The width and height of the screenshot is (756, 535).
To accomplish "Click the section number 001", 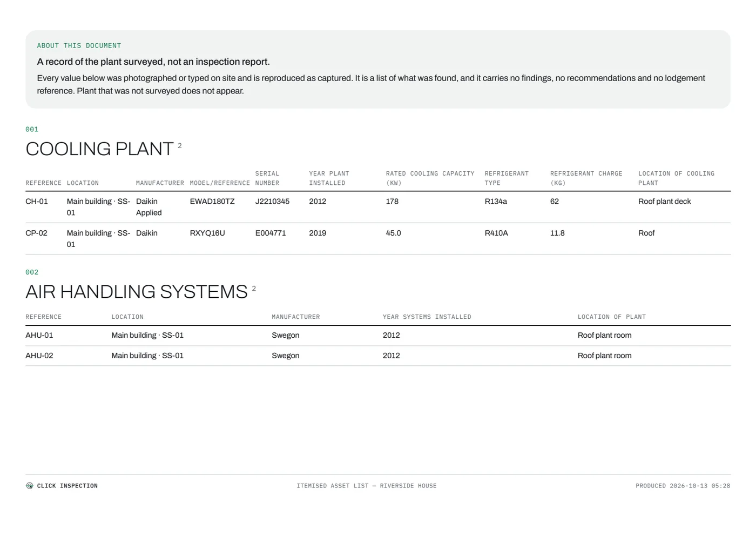I will [x=32, y=129].
